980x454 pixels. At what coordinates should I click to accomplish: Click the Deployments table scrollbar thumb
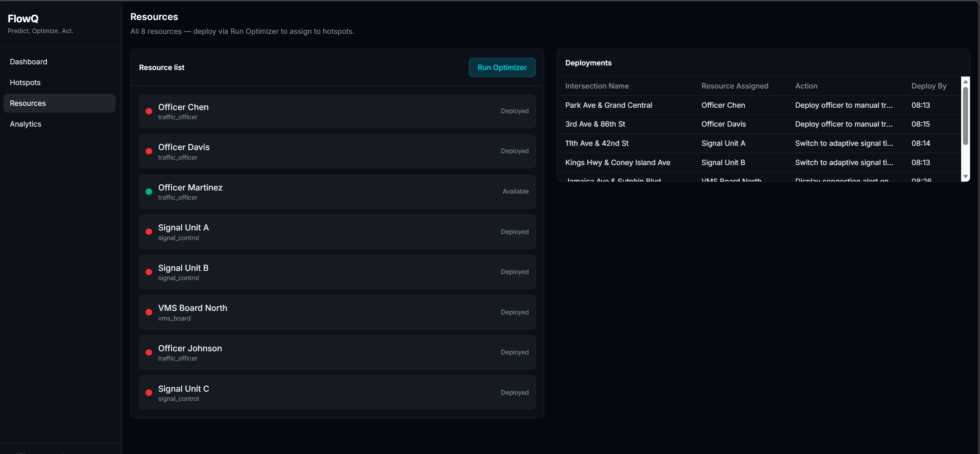point(965,115)
